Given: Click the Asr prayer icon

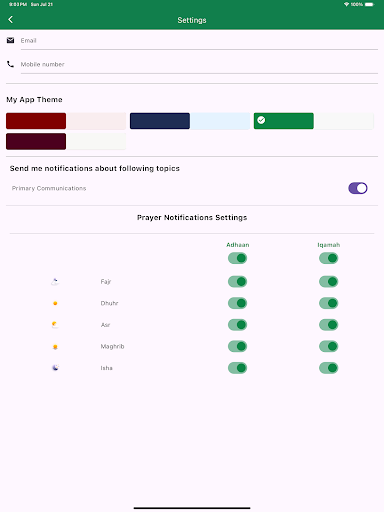Looking at the screenshot, I should pyautogui.click(x=55, y=325).
